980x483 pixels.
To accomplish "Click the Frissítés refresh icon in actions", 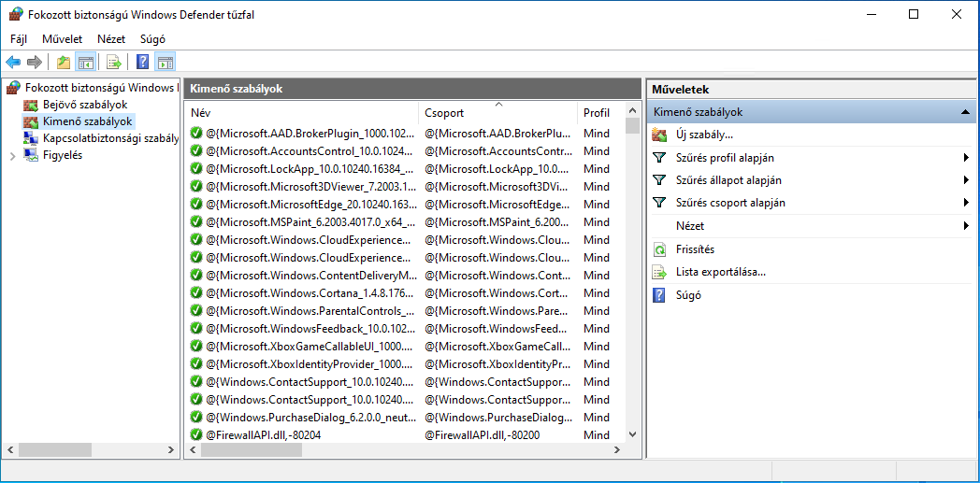I will click(660, 249).
